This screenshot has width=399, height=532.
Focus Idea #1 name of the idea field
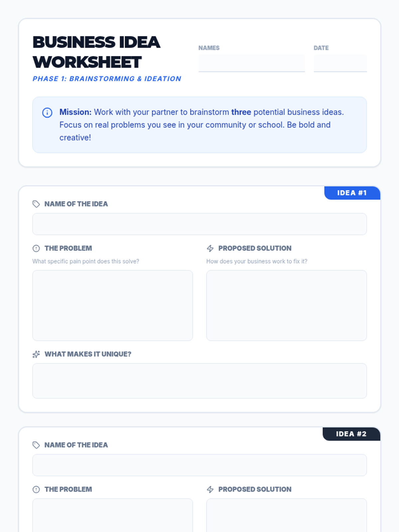[199, 224]
